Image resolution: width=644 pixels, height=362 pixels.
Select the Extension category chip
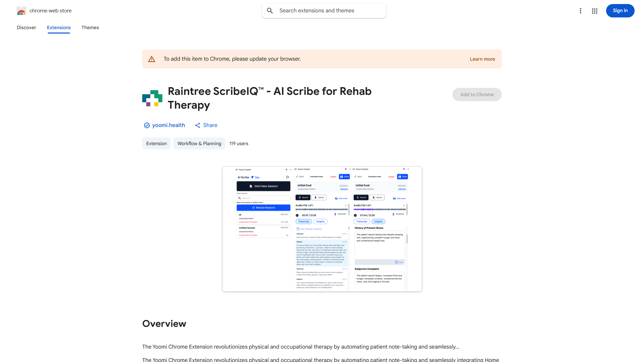pos(156,143)
